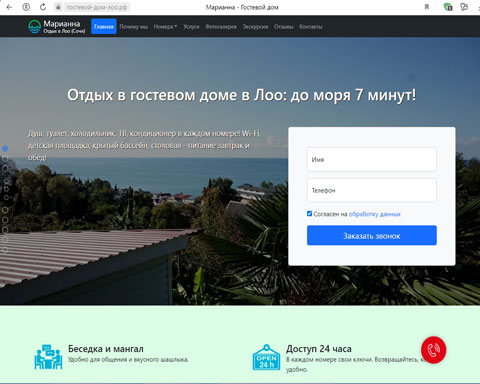
Task: Click the red floating phone call button
Action: coord(433,350)
